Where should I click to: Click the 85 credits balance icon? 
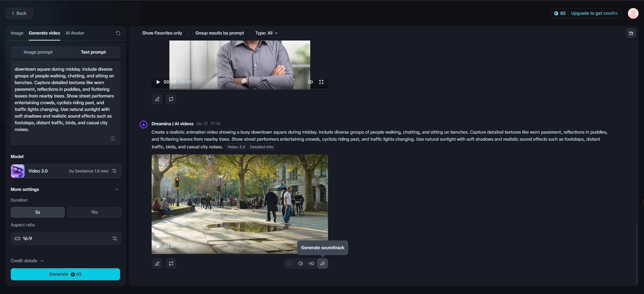[556, 13]
